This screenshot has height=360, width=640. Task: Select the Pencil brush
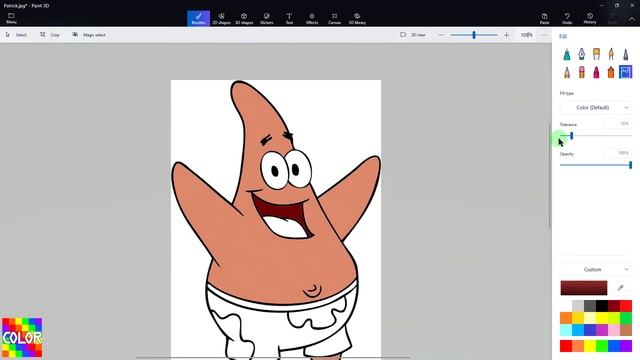pos(567,72)
